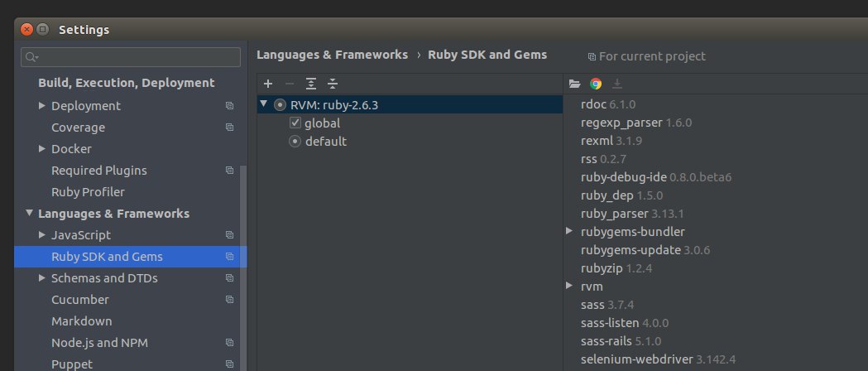
Task: Expand the rvm gem entry
Action: coord(569,286)
